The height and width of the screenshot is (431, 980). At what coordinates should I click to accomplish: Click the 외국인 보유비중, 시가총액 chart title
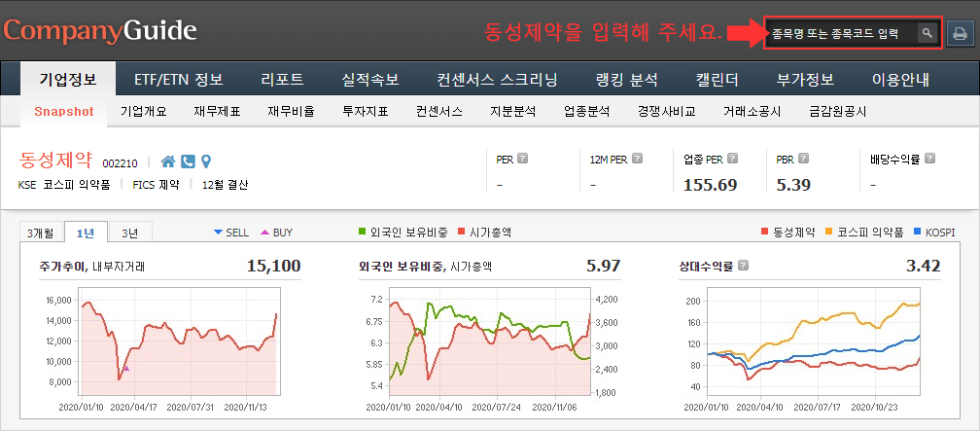(425, 267)
